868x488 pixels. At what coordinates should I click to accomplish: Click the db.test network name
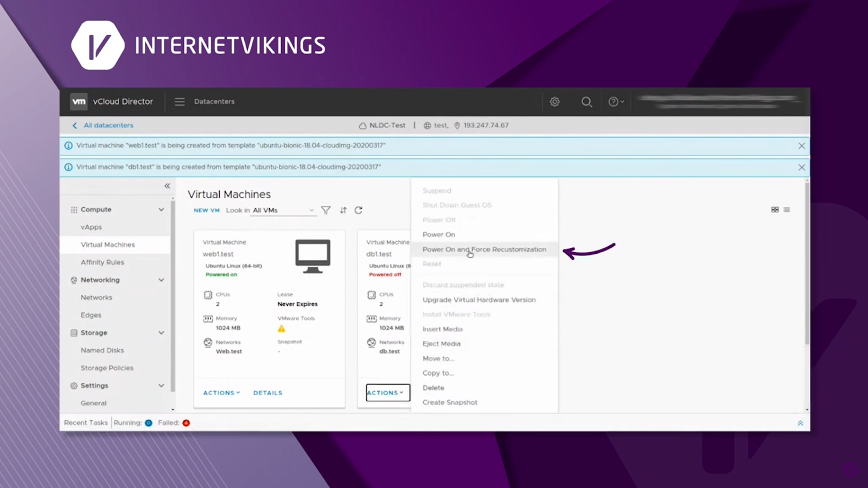tap(390, 351)
